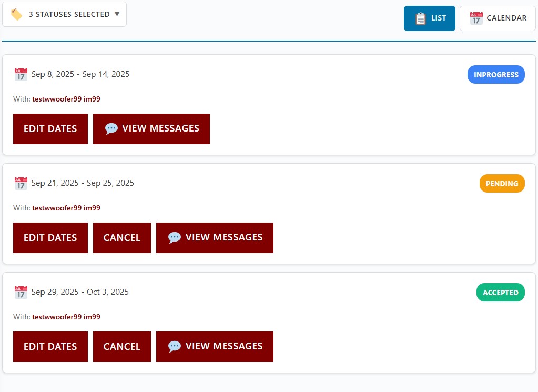Click the calendar icon on Calendar button
Screen dimensions: 538x392
pyautogui.click(x=476, y=18)
